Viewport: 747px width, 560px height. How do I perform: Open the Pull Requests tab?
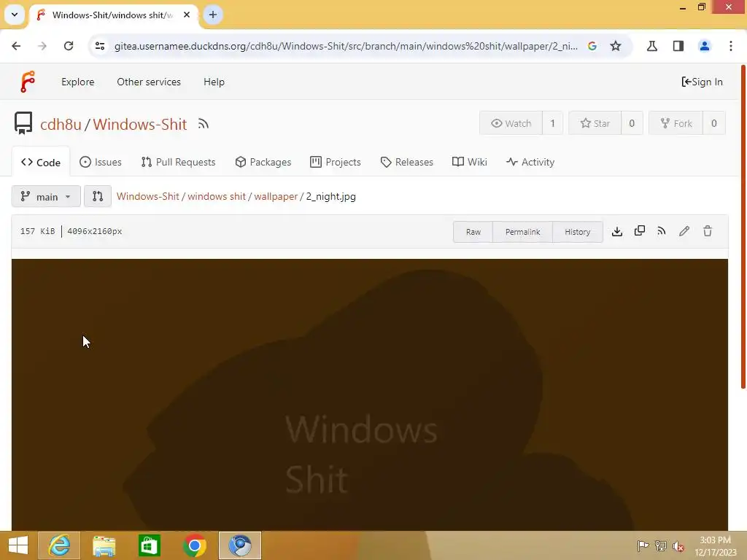[179, 163]
